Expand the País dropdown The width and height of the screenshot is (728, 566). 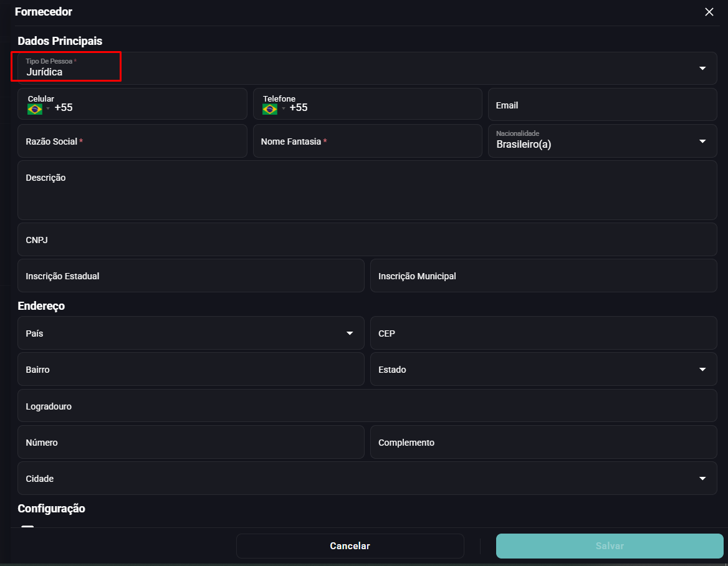[x=350, y=333]
